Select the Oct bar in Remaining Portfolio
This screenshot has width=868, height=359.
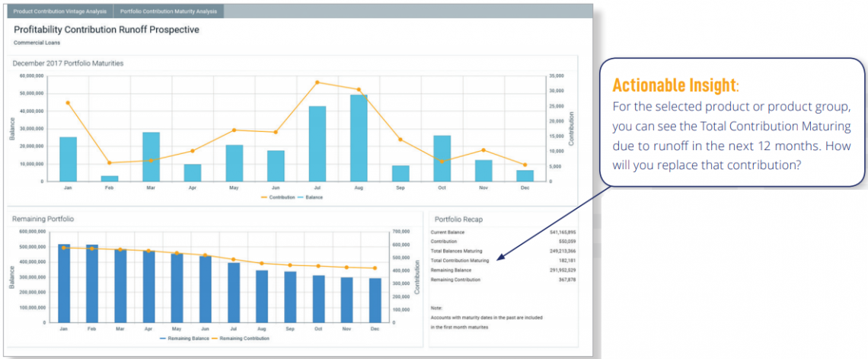[x=318, y=300]
